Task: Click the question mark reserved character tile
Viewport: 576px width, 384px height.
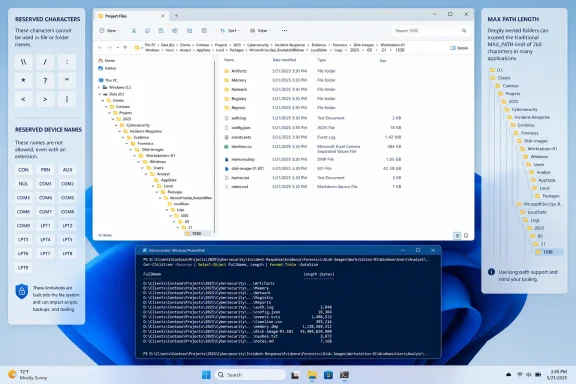Action: pyautogui.click(x=45, y=80)
